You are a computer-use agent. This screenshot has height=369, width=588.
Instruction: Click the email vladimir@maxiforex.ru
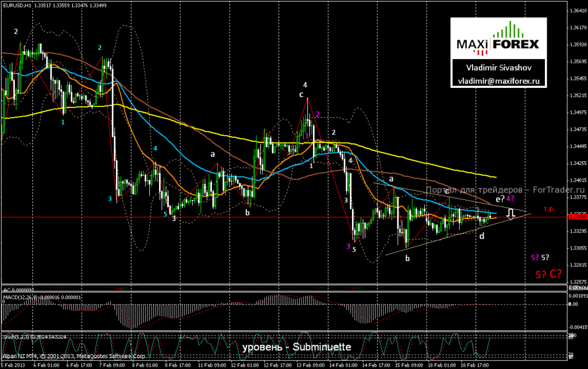click(498, 80)
